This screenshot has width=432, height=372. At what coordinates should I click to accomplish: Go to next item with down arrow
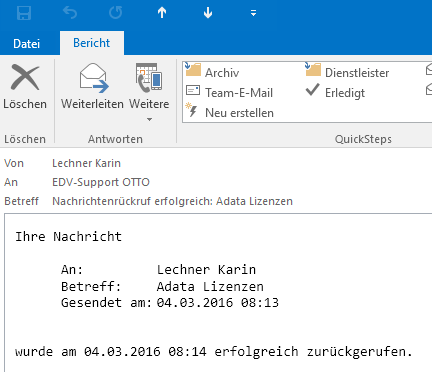coord(208,13)
